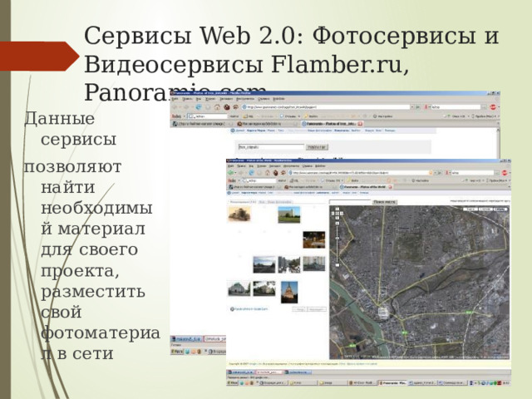
Task: Click Panoramio task button in Windows taskbar
Action: (393, 382)
